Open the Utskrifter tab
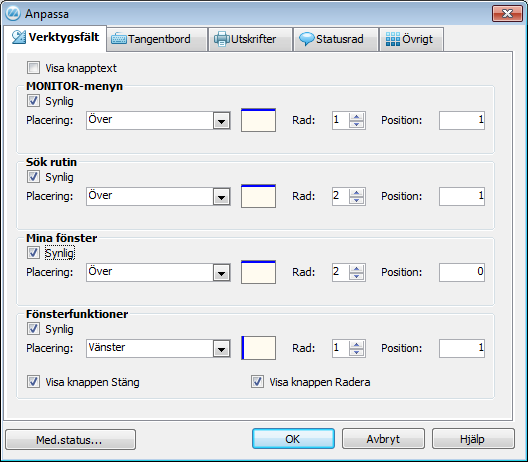 (250, 39)
